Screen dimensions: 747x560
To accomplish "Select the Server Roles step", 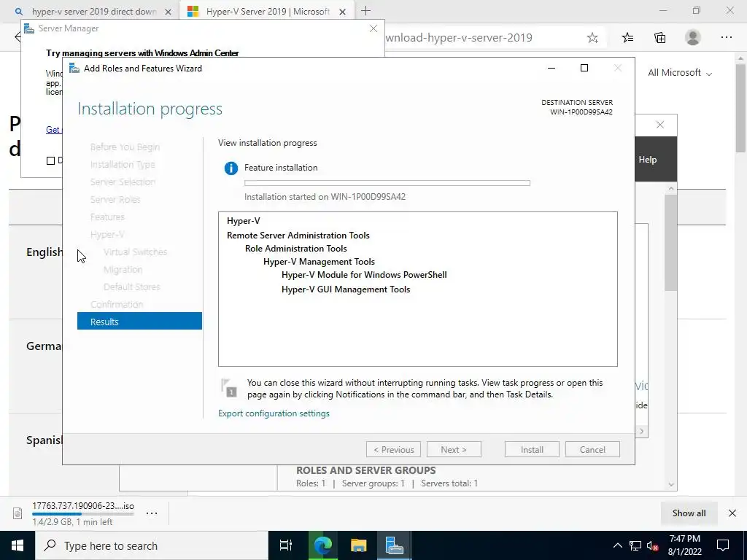I will pos(115,200).
